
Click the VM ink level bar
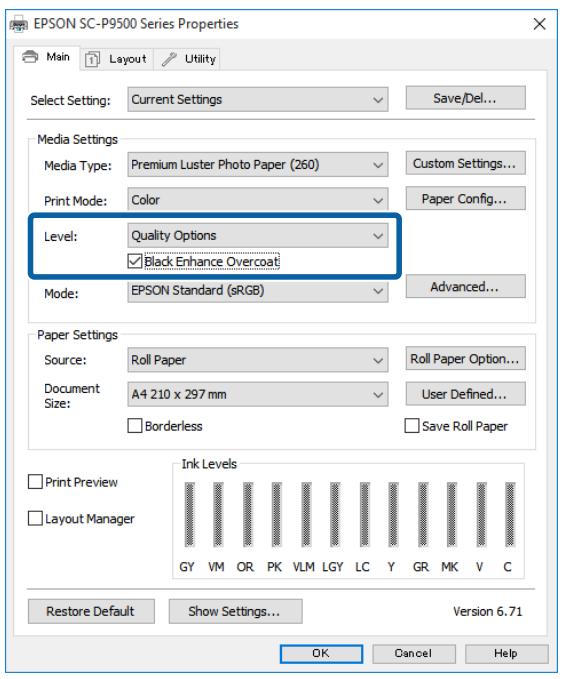[218, 514]
